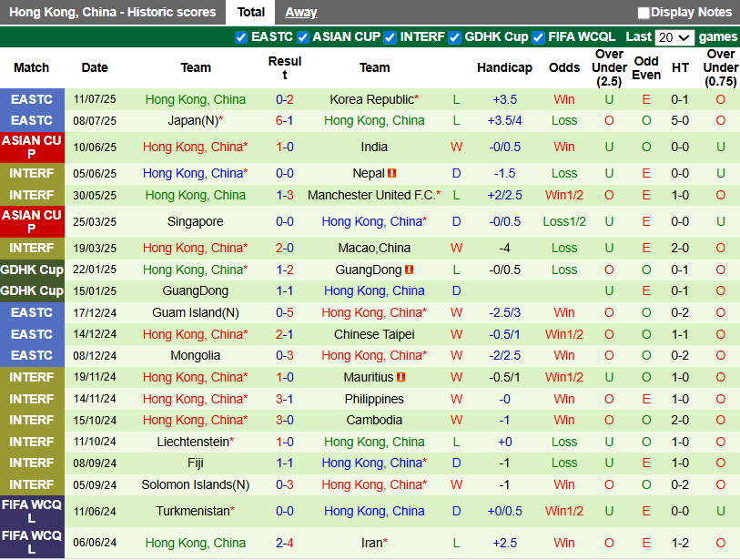Viewport: 740px width, 560px height.
Task: Open Chinese Taipei team link
Action: coord(374,334)
